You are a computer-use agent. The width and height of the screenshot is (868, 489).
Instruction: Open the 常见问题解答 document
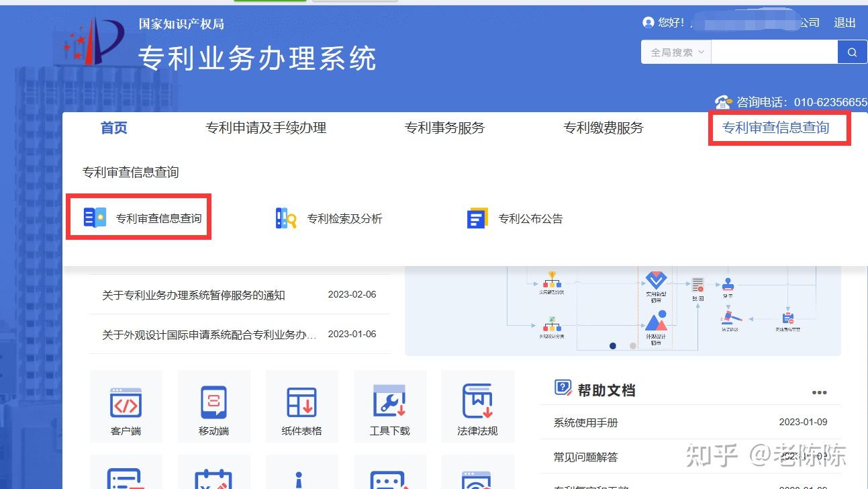585,457
